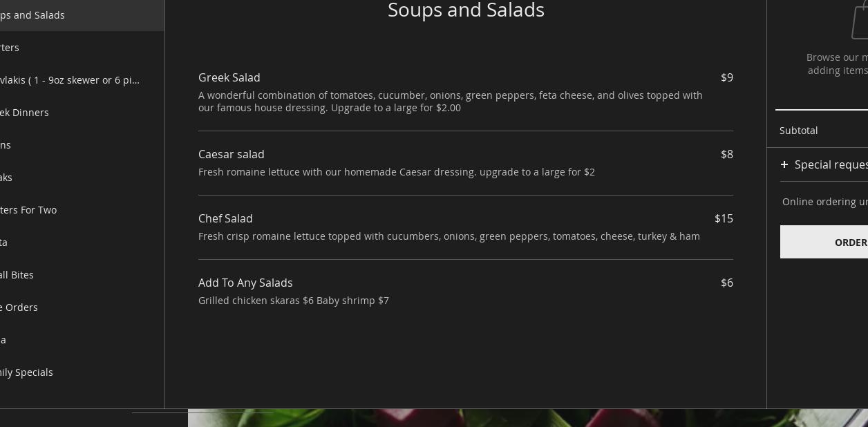
Task: Open the Starters category in sidebar
Action: click(x=10, y=48)
